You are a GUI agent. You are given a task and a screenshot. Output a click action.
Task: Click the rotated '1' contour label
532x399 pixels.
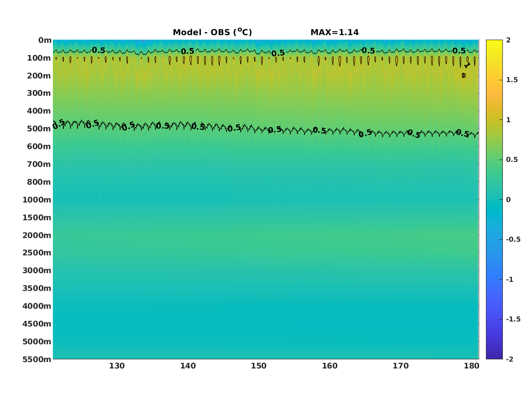coord(467,65)
